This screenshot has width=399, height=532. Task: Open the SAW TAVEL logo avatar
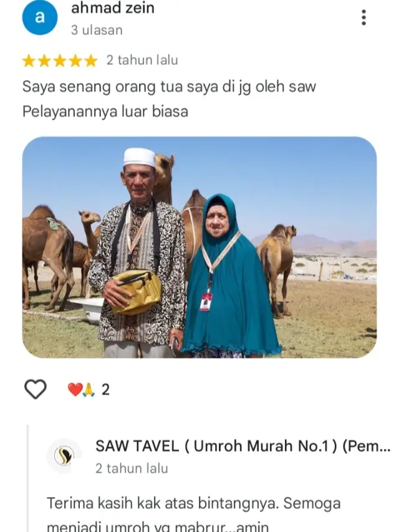[x=64, y=456]
